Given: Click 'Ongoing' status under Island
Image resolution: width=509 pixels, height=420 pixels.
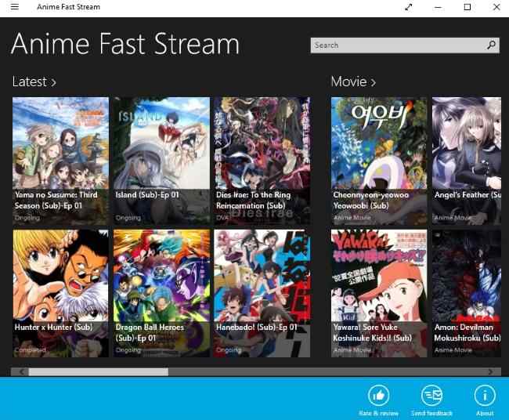Looking at the screenshot, I should (x=128, y=218).
